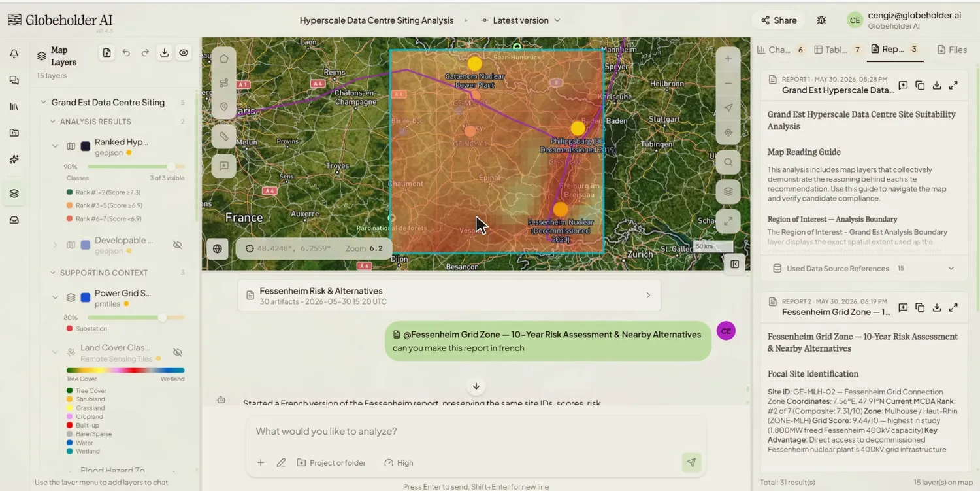
Task: Switch to the Charts tab
Action: (x=780, y=50)
